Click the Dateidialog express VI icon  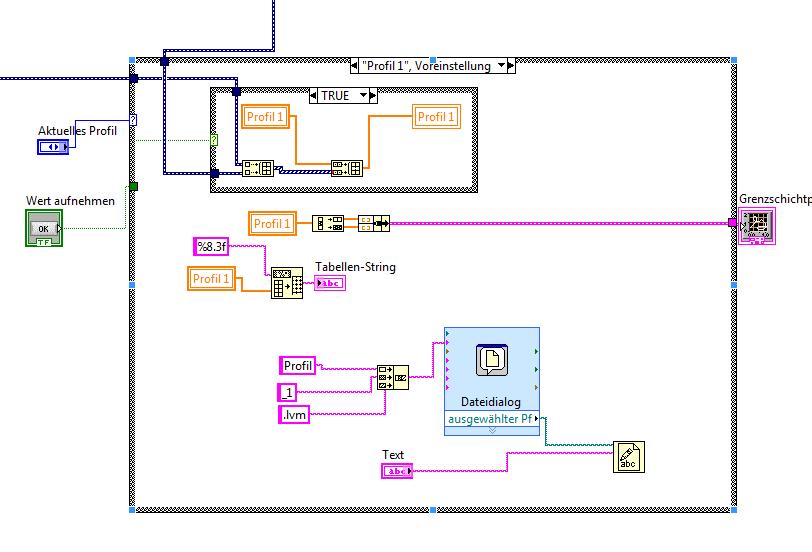coord(492,360)
